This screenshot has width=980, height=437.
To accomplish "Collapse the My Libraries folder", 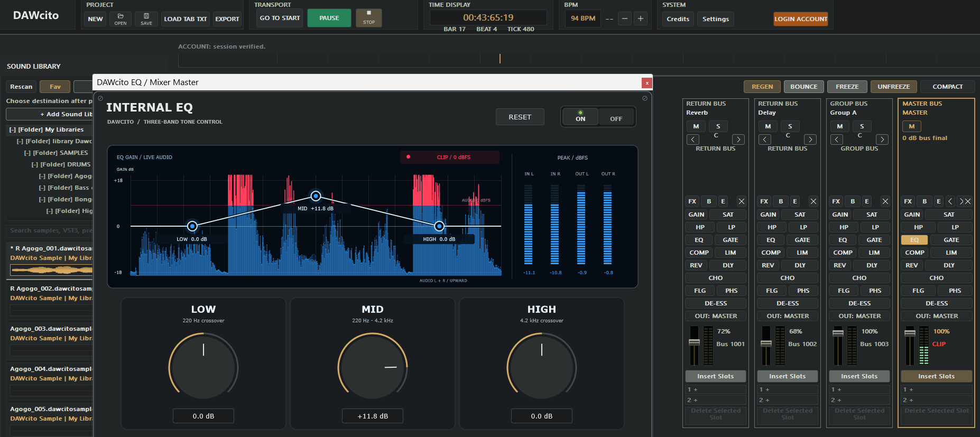I will tap(12, 129).
